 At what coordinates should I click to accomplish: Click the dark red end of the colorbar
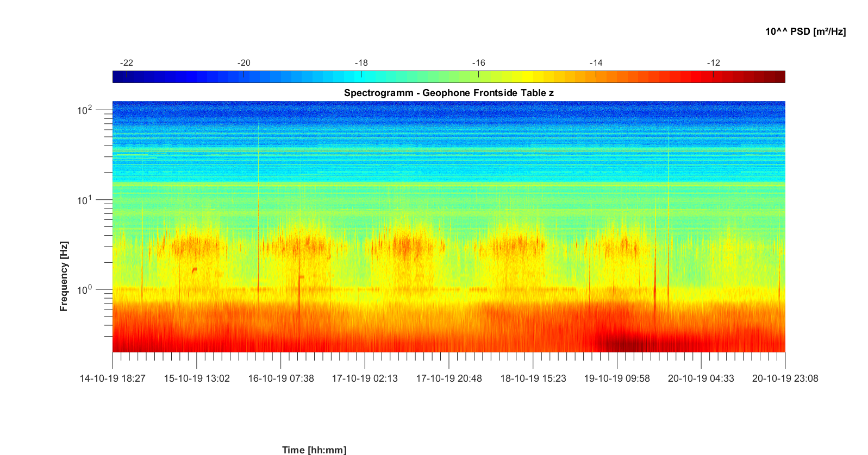(779, 77)
